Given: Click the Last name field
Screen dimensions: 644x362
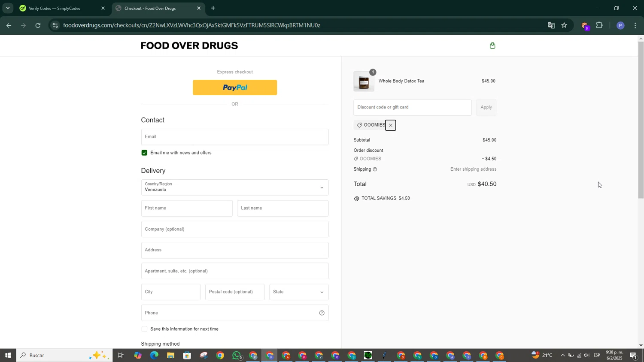Looking at the screenshot, I should [283, 208].
